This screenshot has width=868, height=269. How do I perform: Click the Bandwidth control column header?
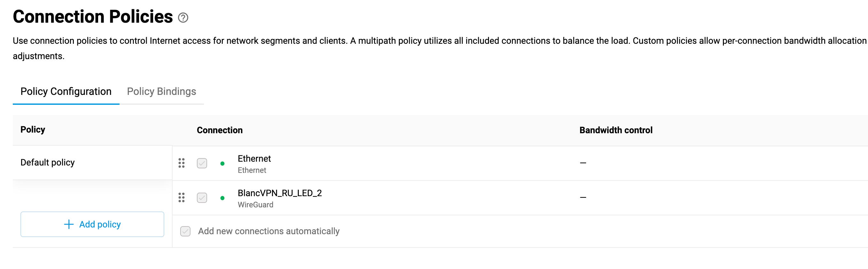tap(616, 130)
